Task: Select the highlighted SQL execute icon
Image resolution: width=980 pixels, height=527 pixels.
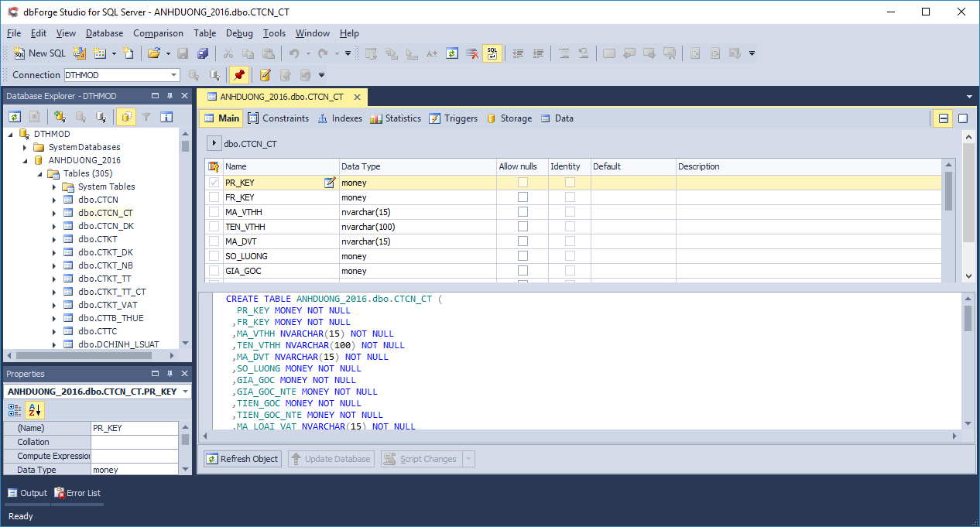Action: coord(492,53)
